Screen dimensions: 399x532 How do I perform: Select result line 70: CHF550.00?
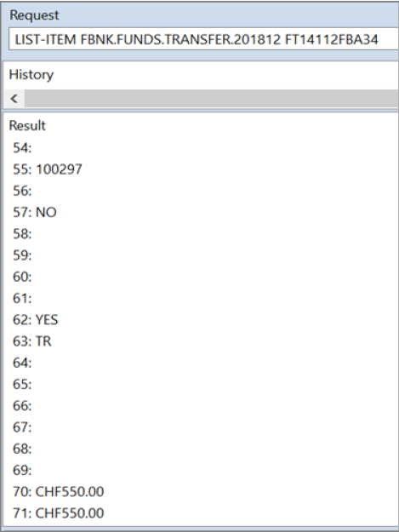point(59,492)
